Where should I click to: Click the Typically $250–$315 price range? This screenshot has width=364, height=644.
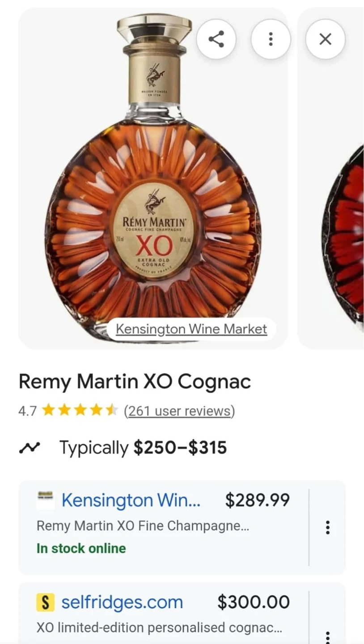143,447
